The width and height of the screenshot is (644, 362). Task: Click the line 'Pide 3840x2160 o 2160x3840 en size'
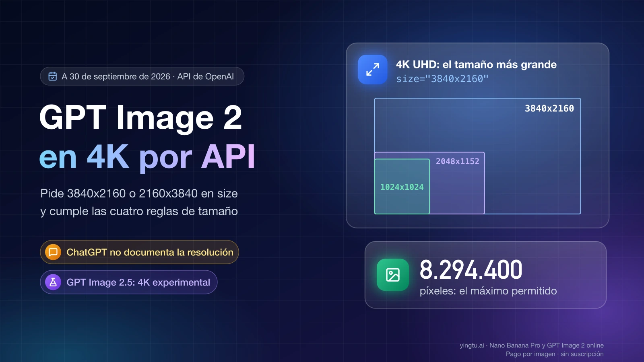click(139, 193)
